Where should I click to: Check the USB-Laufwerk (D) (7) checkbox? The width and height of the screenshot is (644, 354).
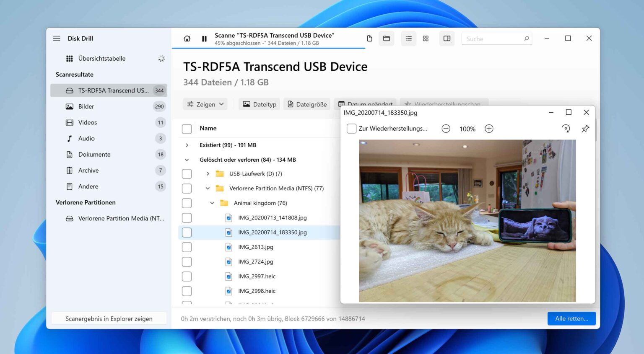pos(187,174)
